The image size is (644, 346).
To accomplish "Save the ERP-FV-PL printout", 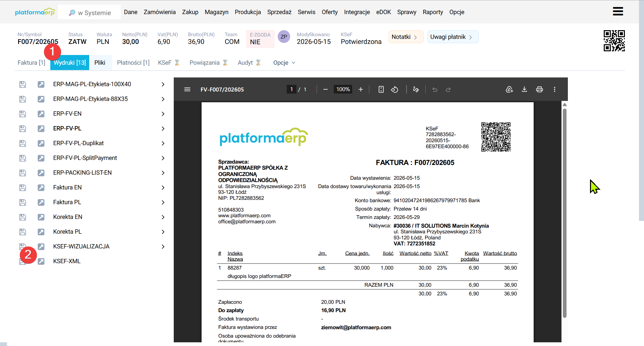I will [x=22, y=129].
